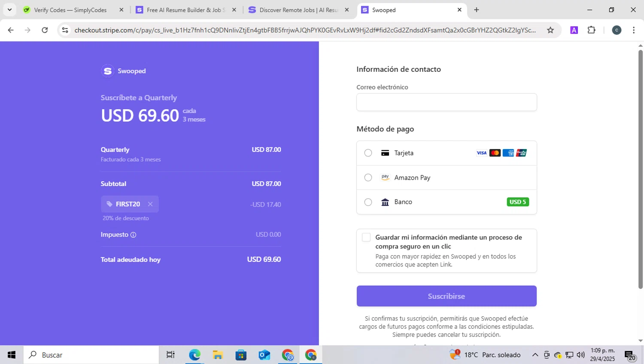Open the tab search dropdown
The image size is (644, 364).
9,10
